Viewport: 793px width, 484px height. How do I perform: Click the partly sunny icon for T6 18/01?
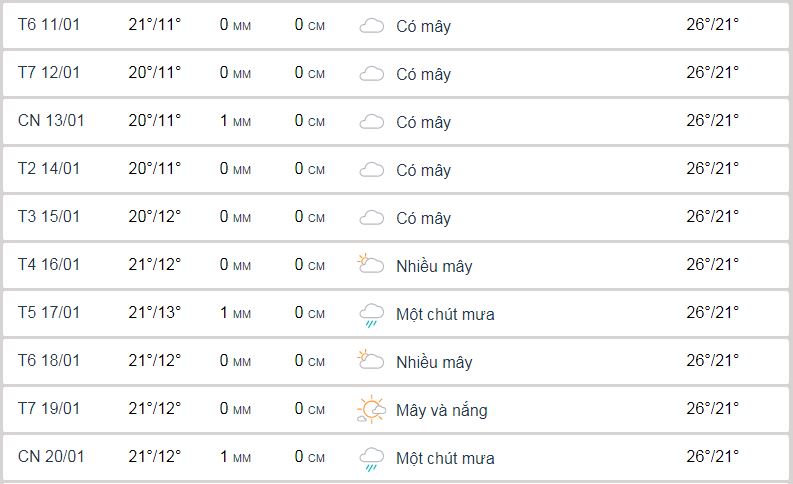point(371,360)
